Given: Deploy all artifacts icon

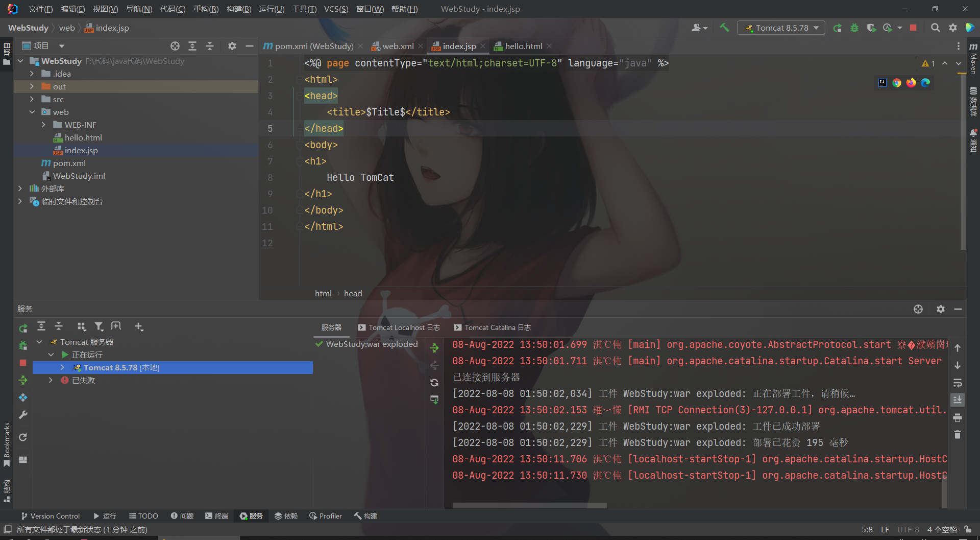Looking at the screenshot, I should point(23,380).
